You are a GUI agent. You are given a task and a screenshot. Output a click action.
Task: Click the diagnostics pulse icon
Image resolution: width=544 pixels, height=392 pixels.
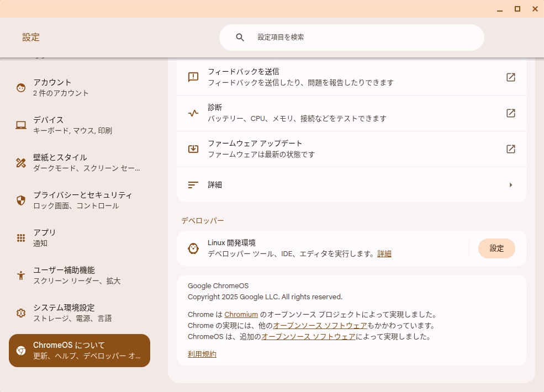193,113
